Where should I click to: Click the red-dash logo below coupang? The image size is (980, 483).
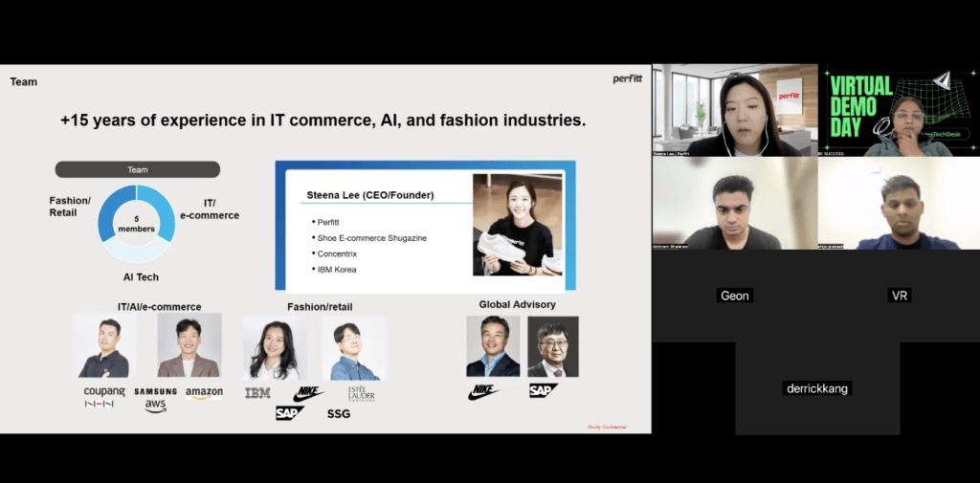click(x=99, y=405)
